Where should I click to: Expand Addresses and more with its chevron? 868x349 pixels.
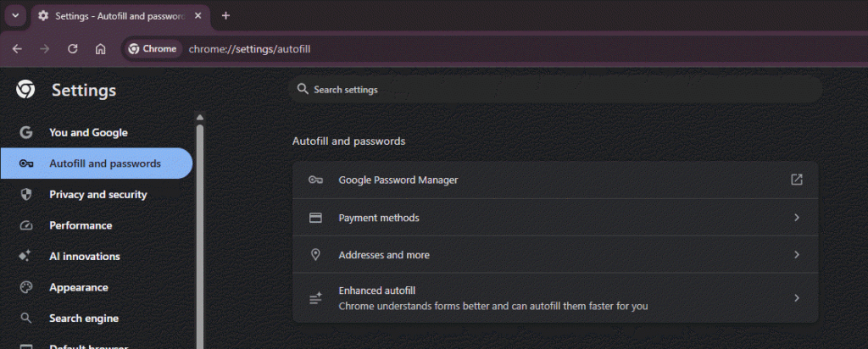pos(797,255)
